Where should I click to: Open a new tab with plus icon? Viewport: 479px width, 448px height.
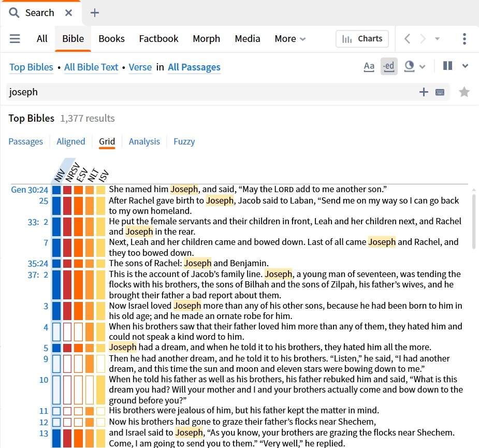(95, 13)
